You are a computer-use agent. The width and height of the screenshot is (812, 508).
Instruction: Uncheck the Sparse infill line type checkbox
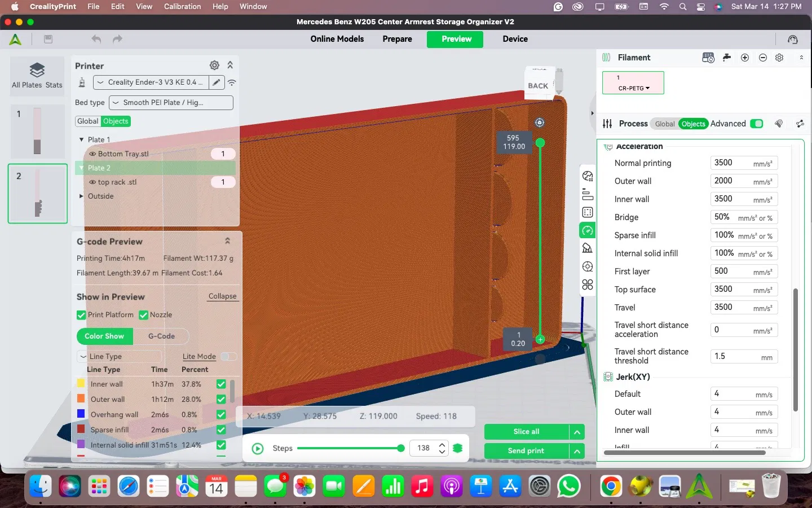click(x=221, y=430)
